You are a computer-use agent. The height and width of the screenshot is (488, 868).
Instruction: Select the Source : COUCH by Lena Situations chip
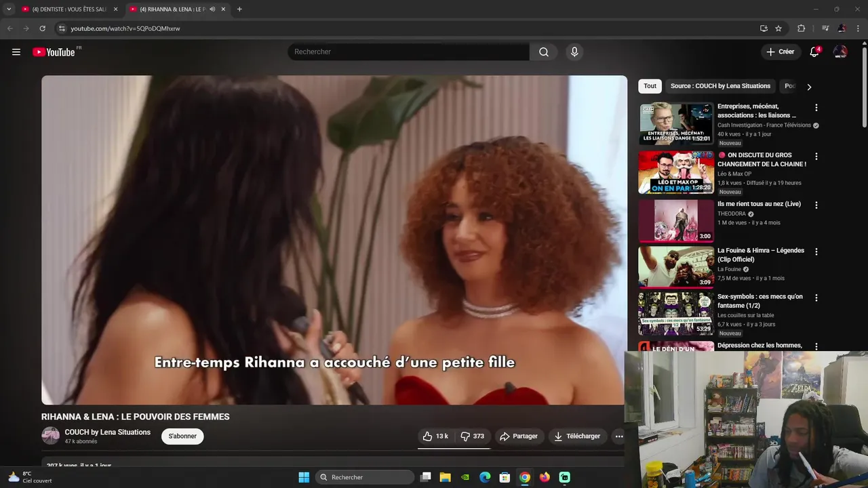click(720, 86)
